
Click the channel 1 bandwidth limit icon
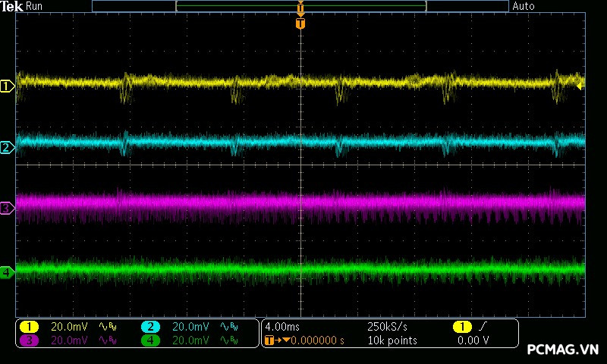coord(108,327)
